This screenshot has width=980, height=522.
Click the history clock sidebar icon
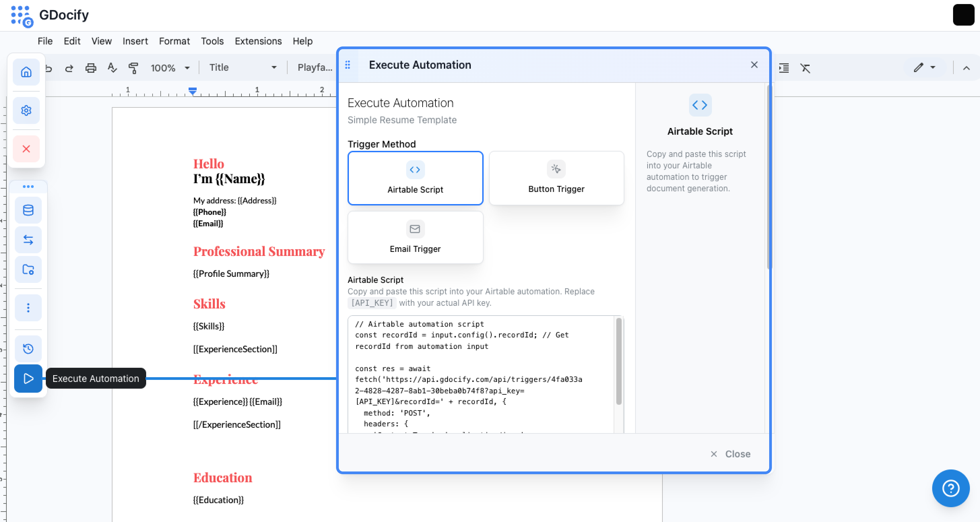click(x=28, y=349)
